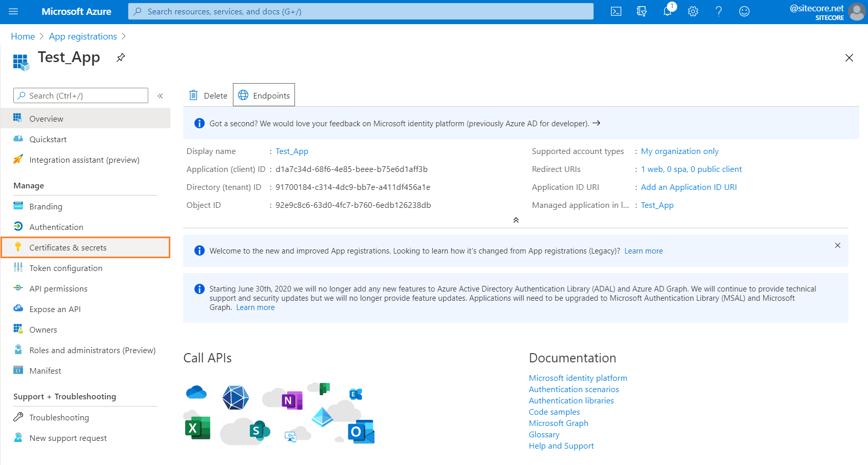The height and width of the screenshot is (465, 868).
Task: Open the Directory and subscription filter
Action: pos(642,11)
